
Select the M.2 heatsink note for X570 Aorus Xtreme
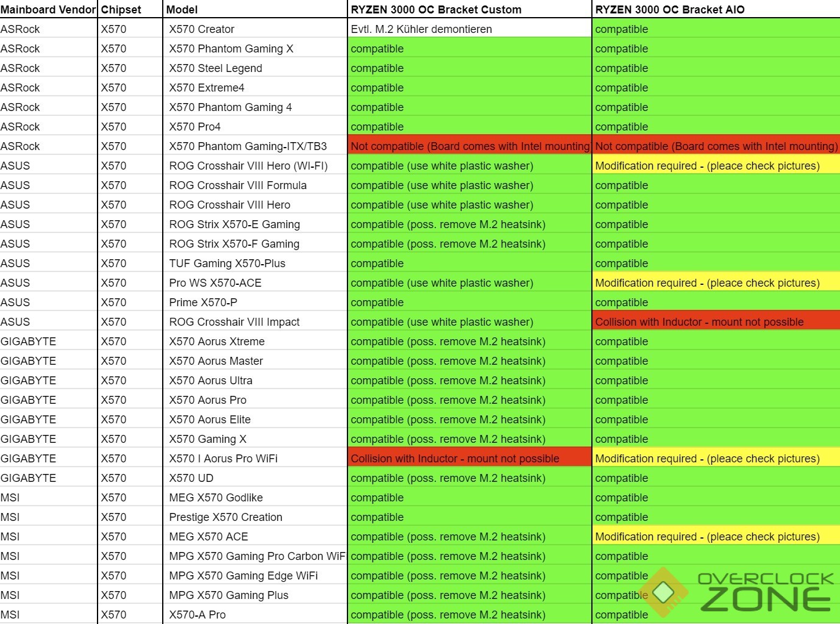(469, 341)
